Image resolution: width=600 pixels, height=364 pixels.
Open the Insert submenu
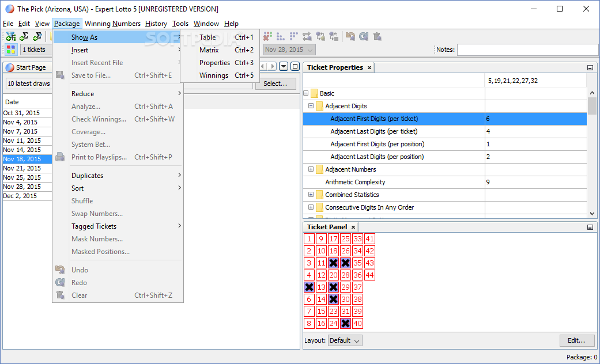(x=118, y=50)
